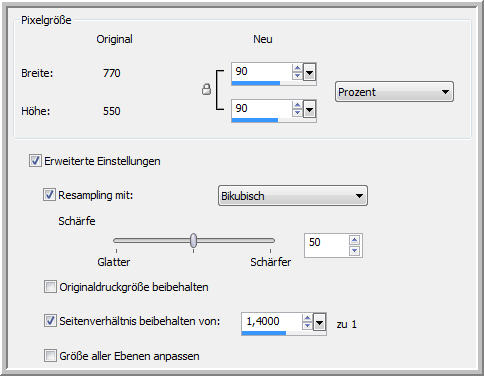Open the Prozent units dropdown

(x=394, y=92)
